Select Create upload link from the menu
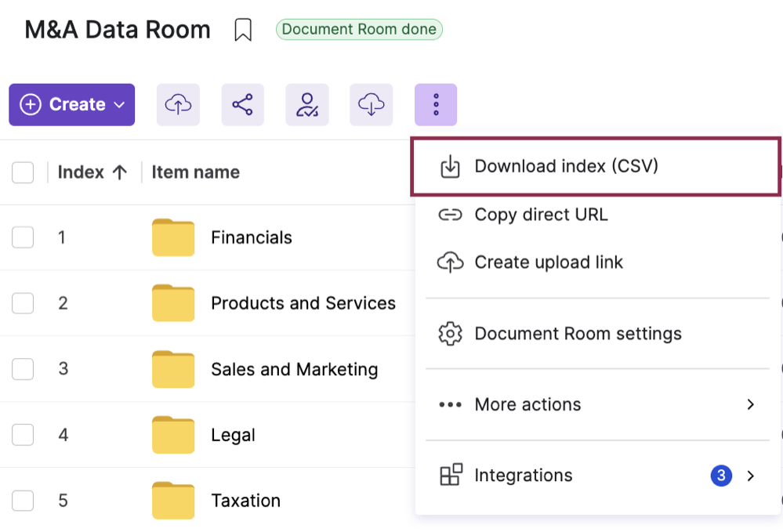The width and height of the screenshot is (783, 532). click(x=547, y=262)
